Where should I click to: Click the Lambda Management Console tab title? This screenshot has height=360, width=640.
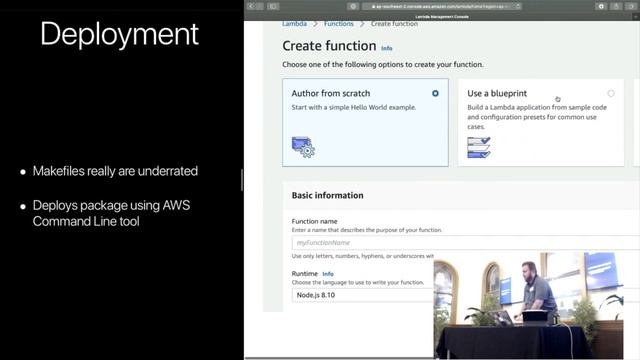pos(442,17)
